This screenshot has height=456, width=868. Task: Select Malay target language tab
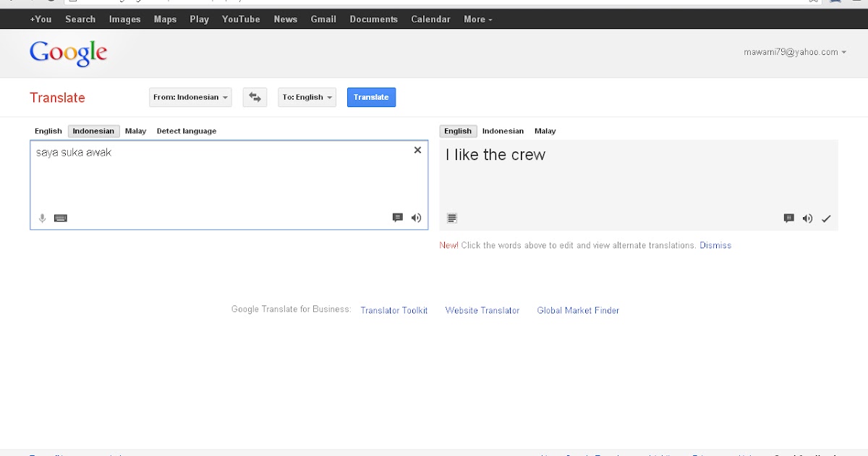[x=545, y=131]
